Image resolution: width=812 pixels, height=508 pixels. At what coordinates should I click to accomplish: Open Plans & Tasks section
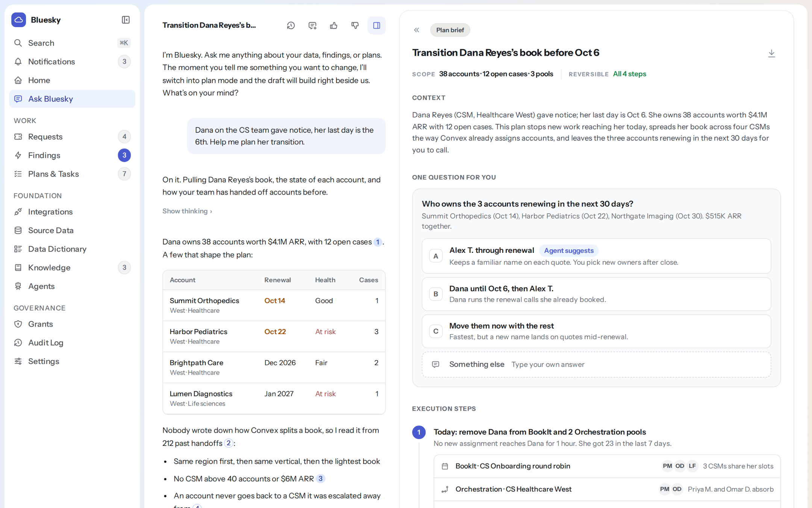pyautogui.click(x=72, y=174)
